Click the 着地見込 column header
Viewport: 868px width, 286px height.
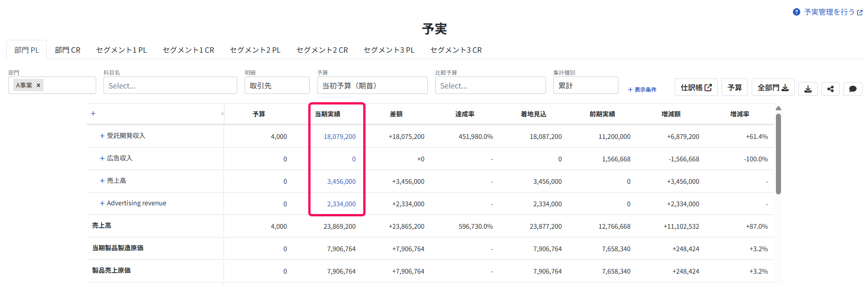pos(534,114)
